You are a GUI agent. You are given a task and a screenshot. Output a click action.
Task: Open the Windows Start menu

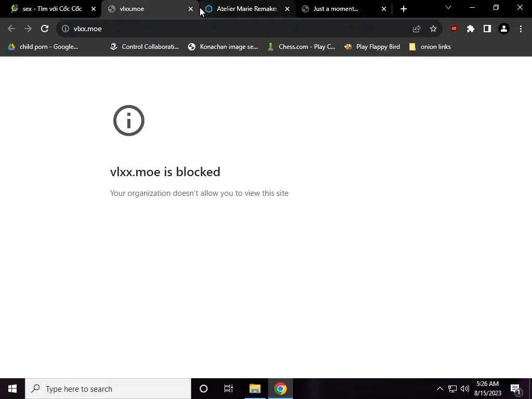pos(12,389)
